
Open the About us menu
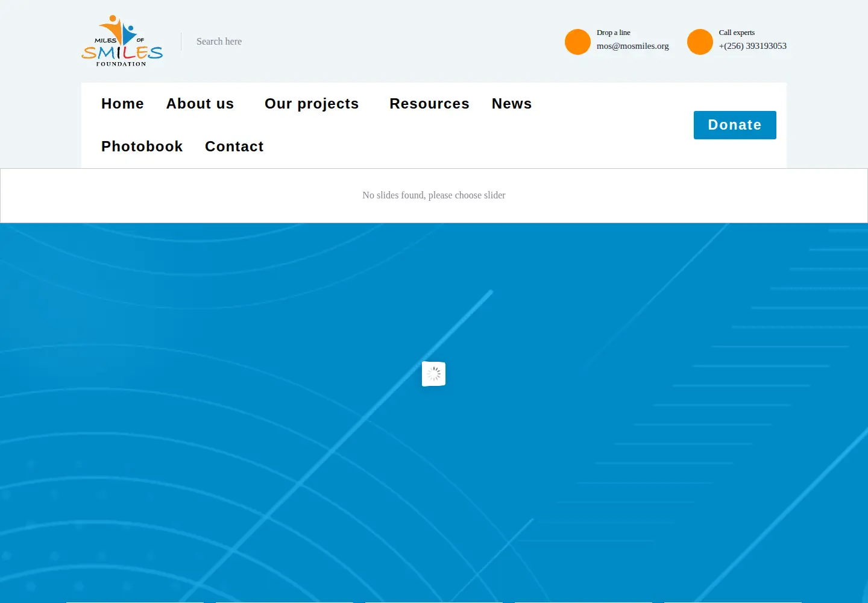coord(200,104)
